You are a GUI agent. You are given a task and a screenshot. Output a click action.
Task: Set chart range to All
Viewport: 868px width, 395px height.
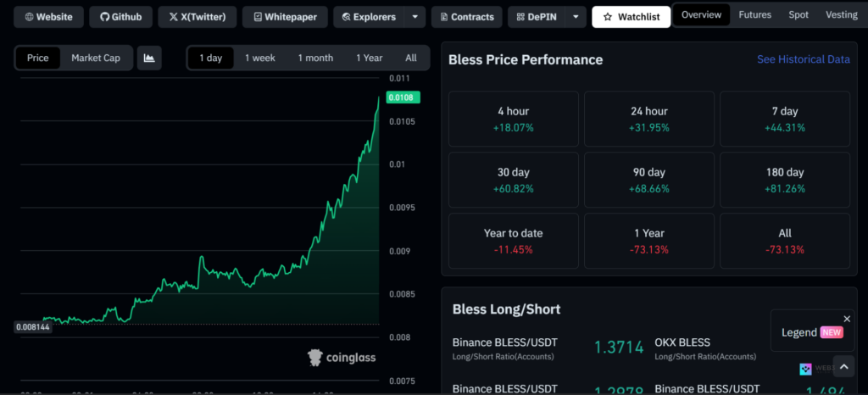pos(411,58)
